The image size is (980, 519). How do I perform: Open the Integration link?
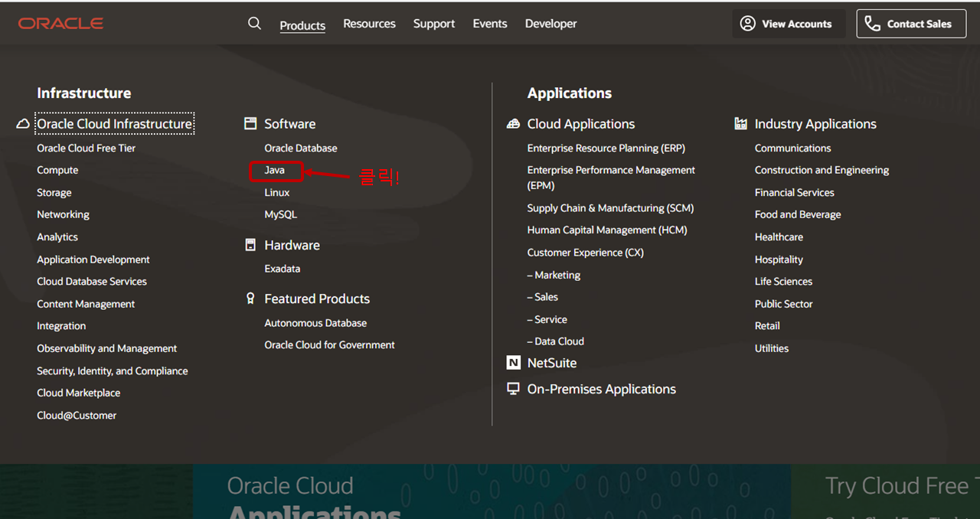click(61, 326)
